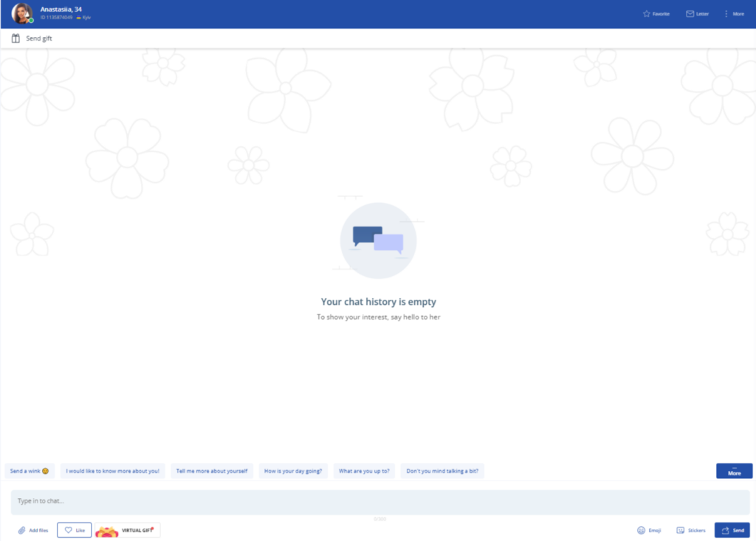Click the green online status indicator
The height and width of the screenshot is (541, 756).
pyautogui.click(x=30, y=21)
